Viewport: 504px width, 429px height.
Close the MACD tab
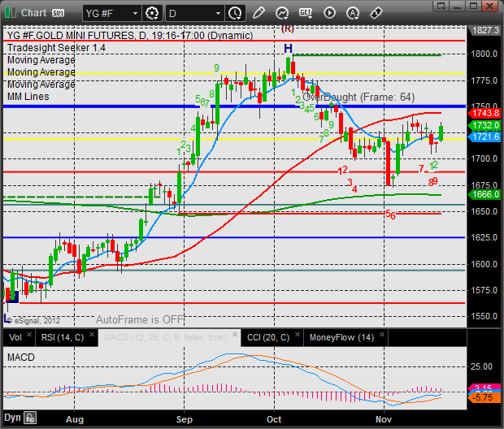click(235, 334)
